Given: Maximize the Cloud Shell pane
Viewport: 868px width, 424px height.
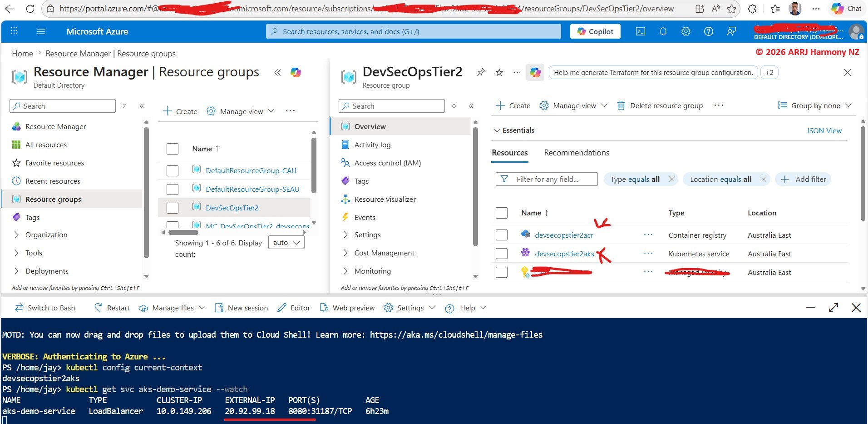Looking at the screenshot, I should (x=833, y=308).
